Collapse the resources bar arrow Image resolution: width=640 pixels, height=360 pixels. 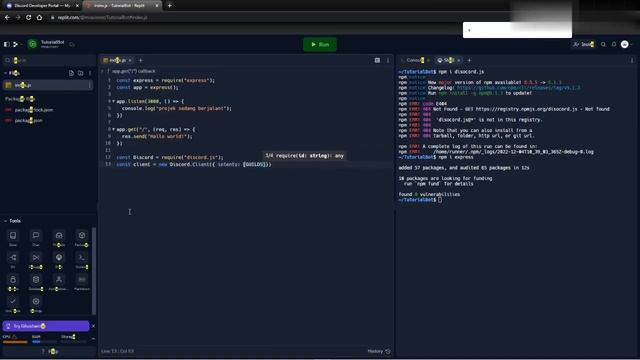pyautogui.click(x=93, y=338)
